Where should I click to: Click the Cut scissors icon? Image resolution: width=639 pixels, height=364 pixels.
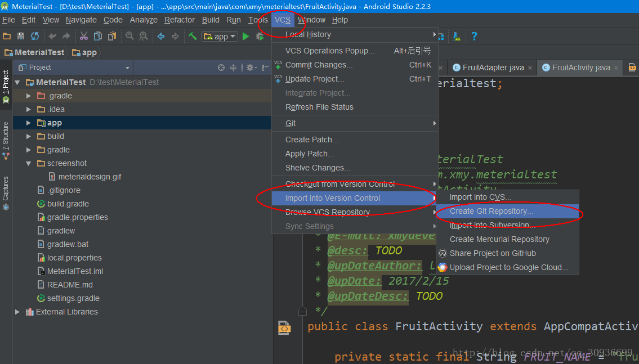pos(83,36)
